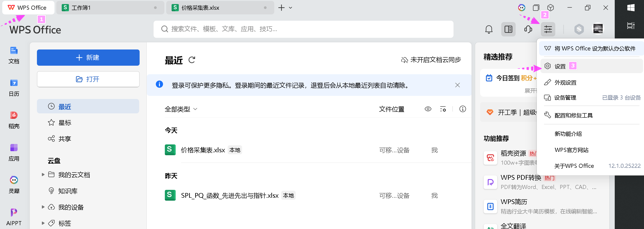The height and width of the screenshot is (229, 644).
Task: Refresh the 最近 recent file list
Action: pos(192,60)
